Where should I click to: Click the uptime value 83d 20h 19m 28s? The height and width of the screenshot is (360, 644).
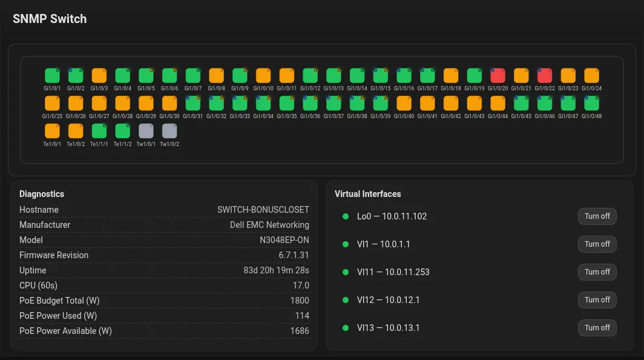coord(276,270)
